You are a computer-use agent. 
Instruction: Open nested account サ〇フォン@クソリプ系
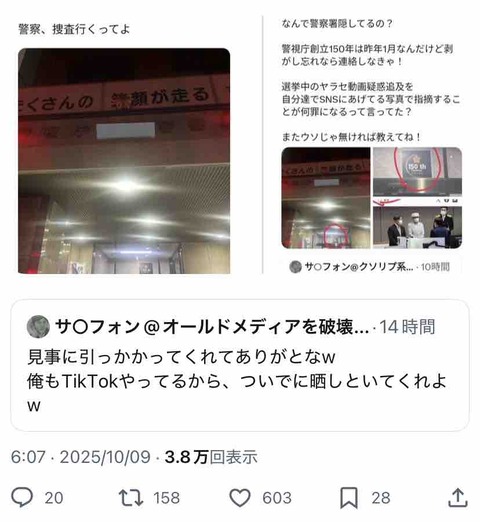pyautogui.click(x=359, y=267)
